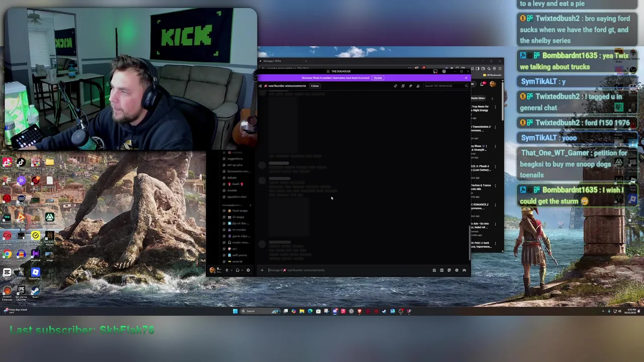Click the Discord chat scrollbar
This screenshot has height=362, width=644.
[470, 244]
